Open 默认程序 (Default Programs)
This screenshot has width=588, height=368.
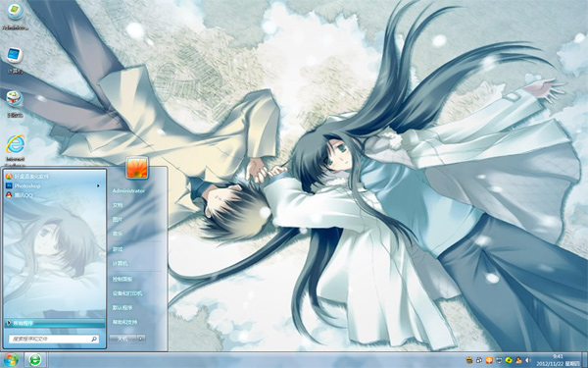(x=122, y=308)
